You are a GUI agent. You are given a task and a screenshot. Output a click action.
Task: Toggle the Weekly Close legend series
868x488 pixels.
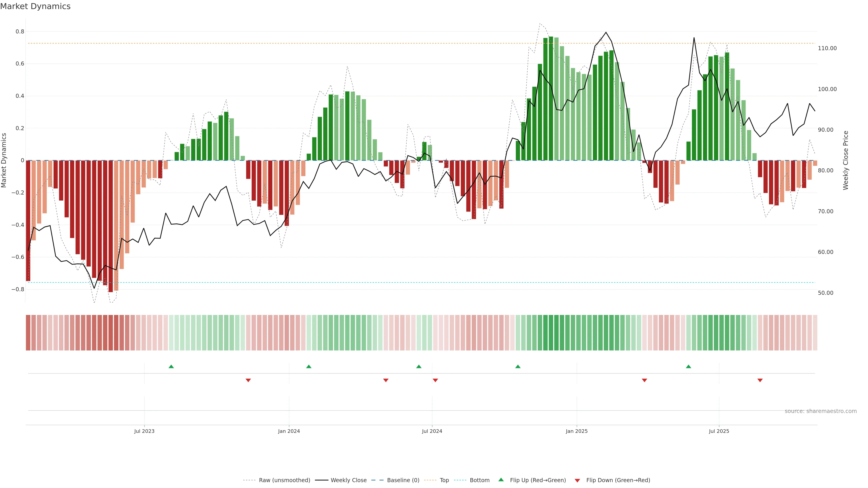348,480
